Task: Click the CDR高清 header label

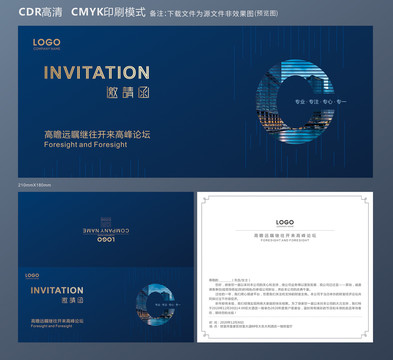Action: [x=40, y=12]
